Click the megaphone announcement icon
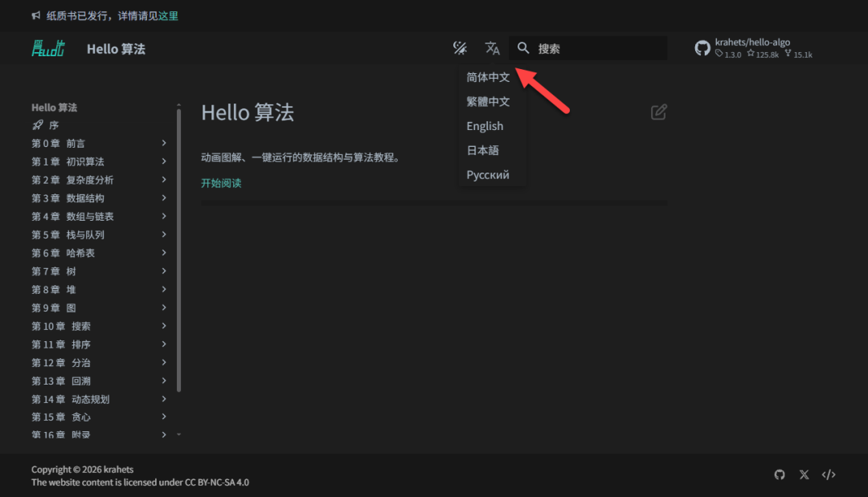Screen dimensions: 868x497 (36, 16)
